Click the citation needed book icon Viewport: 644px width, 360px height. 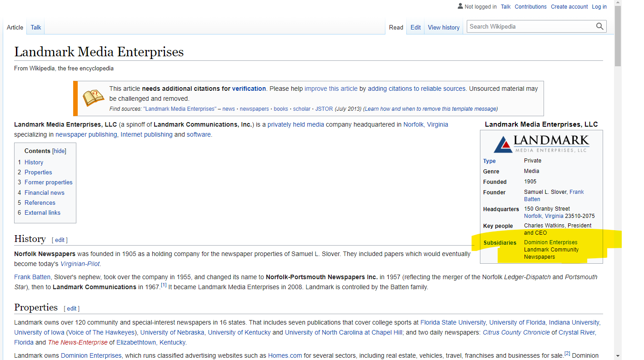(x=93, y=98)
